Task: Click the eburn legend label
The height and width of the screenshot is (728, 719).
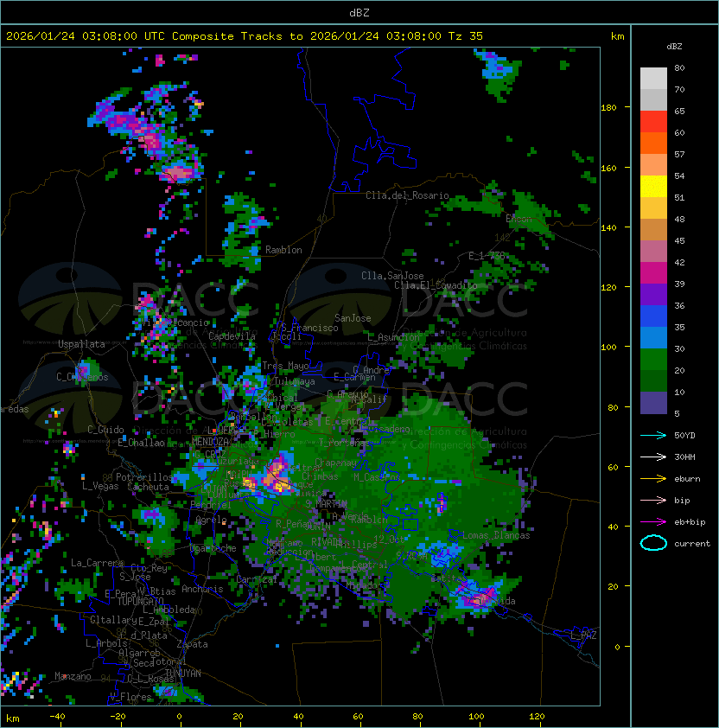Action: tap(687, 479)
